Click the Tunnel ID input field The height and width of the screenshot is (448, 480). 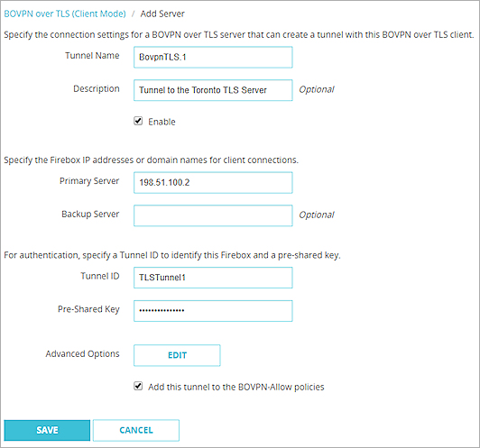click(x=213, y=278)
